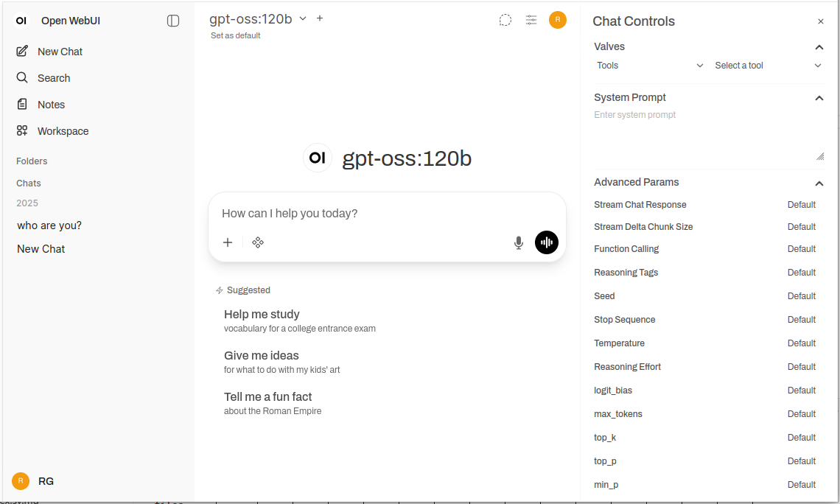
Task: Add another model with plus icon
Action: (x=320, y=18)
